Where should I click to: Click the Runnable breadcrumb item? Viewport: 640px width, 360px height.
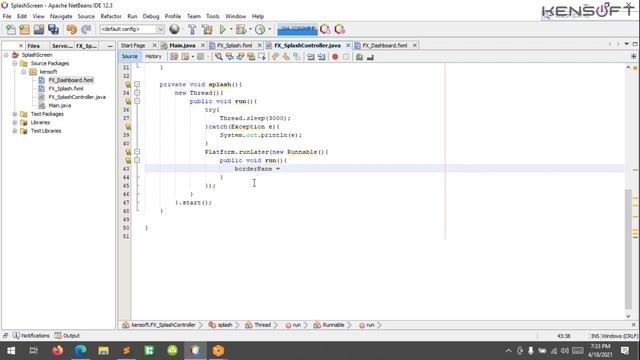tap(329, 325)
